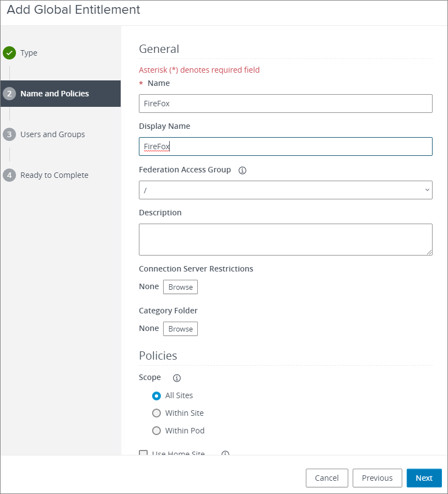Jump to Ready to Complete step
Viewport: 448px width, 494px height.
tap(54, 175)
